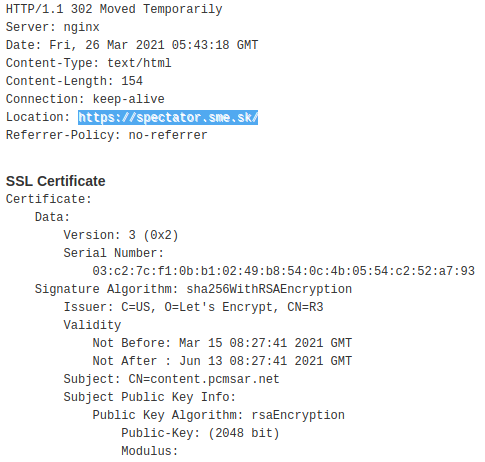Click the Serial Number label
485x462 pixels.
(x=114, y=253)
